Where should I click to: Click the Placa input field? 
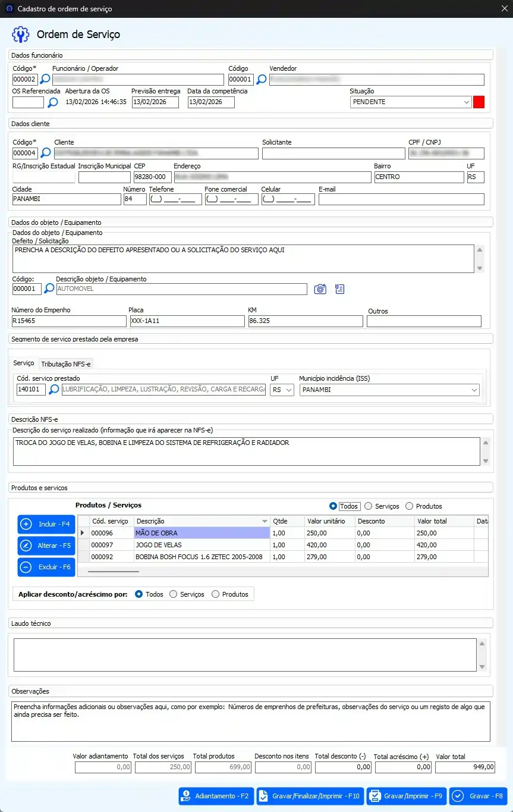[187, 321]
